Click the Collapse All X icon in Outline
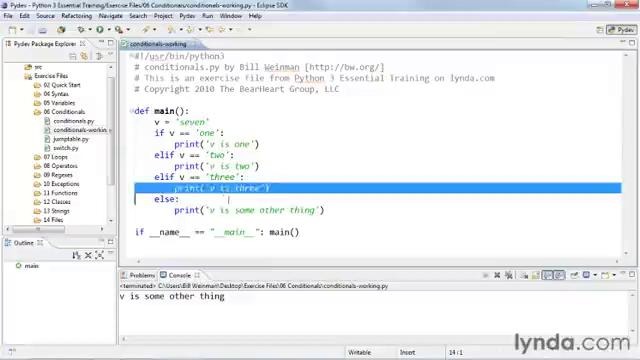Viewport: 640px width, 360px height. click(x=88, y=256)
